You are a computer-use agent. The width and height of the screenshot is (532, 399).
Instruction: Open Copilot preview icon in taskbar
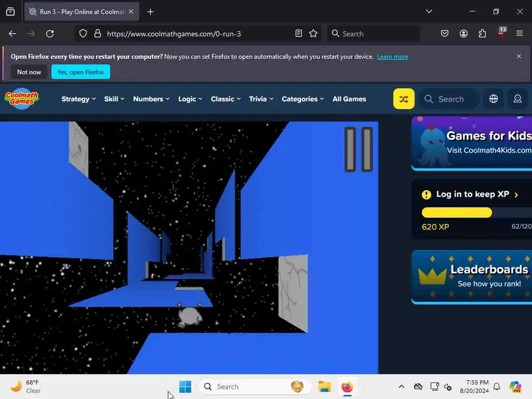coord(515,387)
